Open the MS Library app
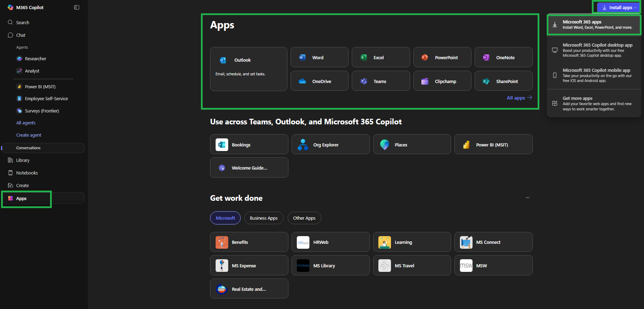Image resolution: width=644 pixels, height=309 pixels. coord(331,265)
